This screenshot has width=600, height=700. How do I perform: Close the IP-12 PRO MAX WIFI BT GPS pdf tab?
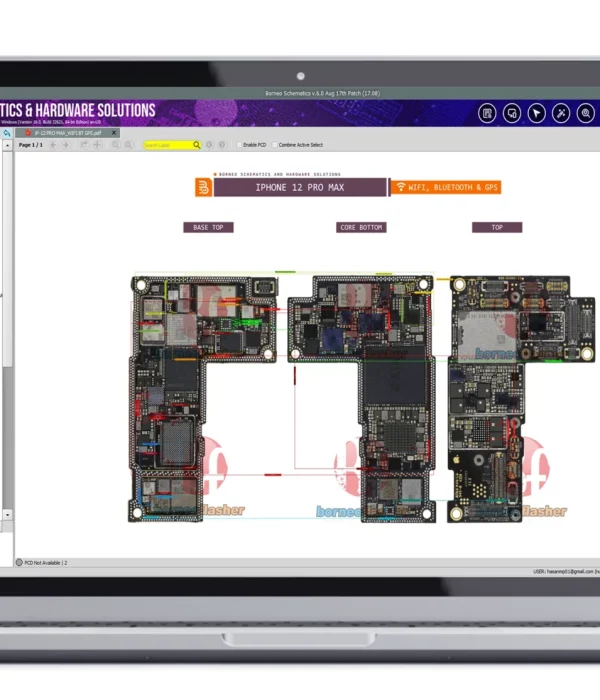click(114, 133)
